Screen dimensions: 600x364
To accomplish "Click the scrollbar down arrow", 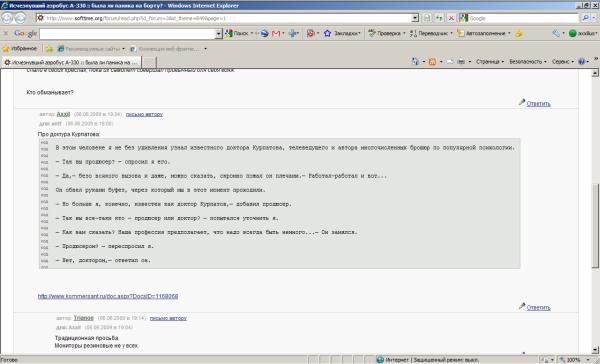I will pyautogui.click(x=595, y=350).
